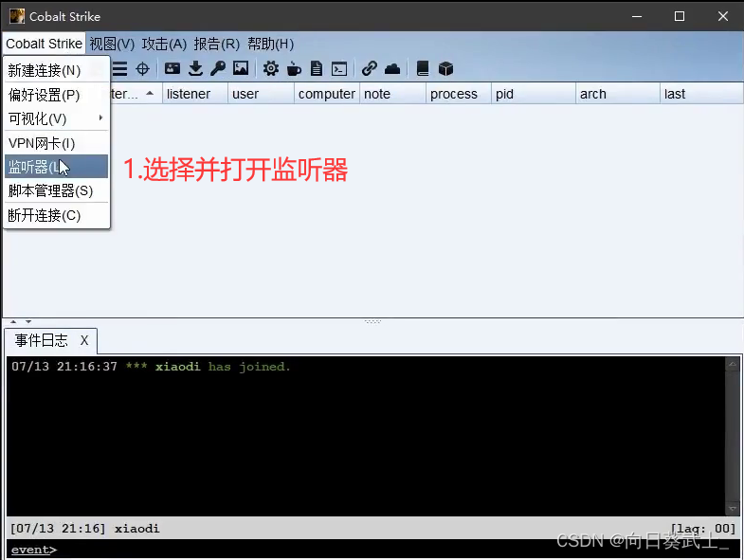This screenshot has width=744, height=560.
Task: Click the chain link host-file icon
Action: coord(369,69)
